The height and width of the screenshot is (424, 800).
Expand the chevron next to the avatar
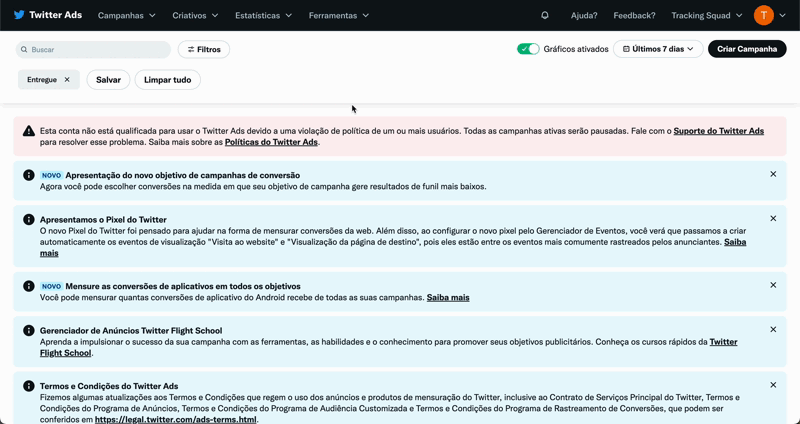click(783, 15)
